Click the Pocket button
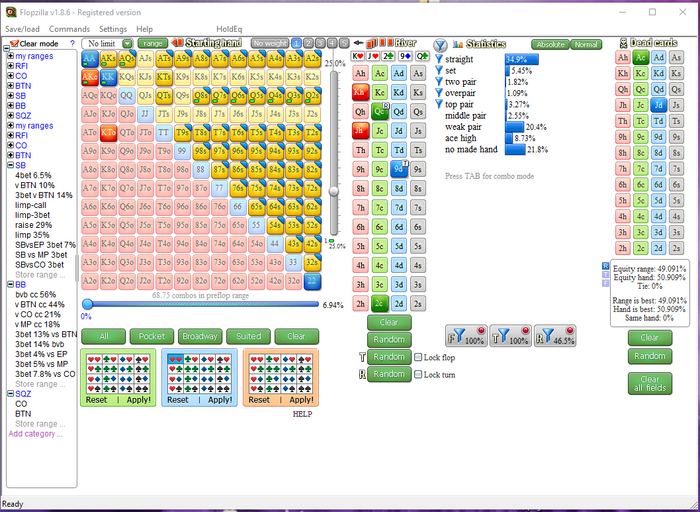Viewport: 700px width, 512px height. (x=152, y=336)
